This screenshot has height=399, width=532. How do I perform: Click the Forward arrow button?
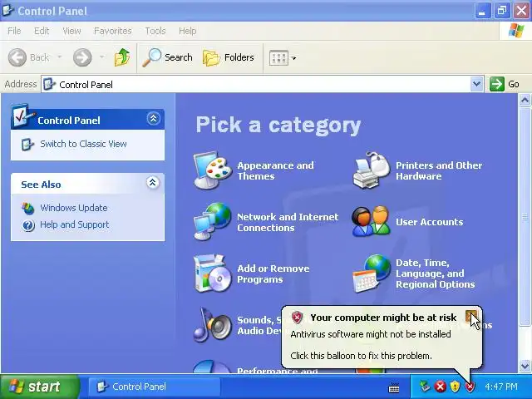point(82,57)
